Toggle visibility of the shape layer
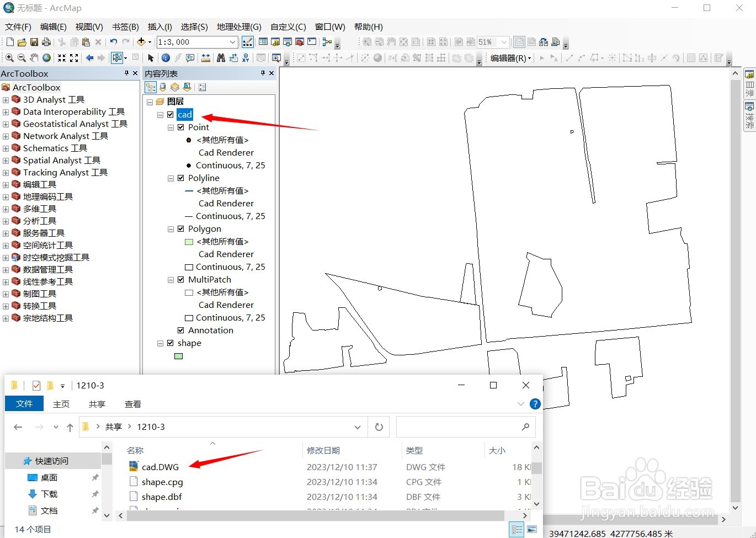Screen dimensions: 756x538 pyautogui.click(x=171, y=343)
